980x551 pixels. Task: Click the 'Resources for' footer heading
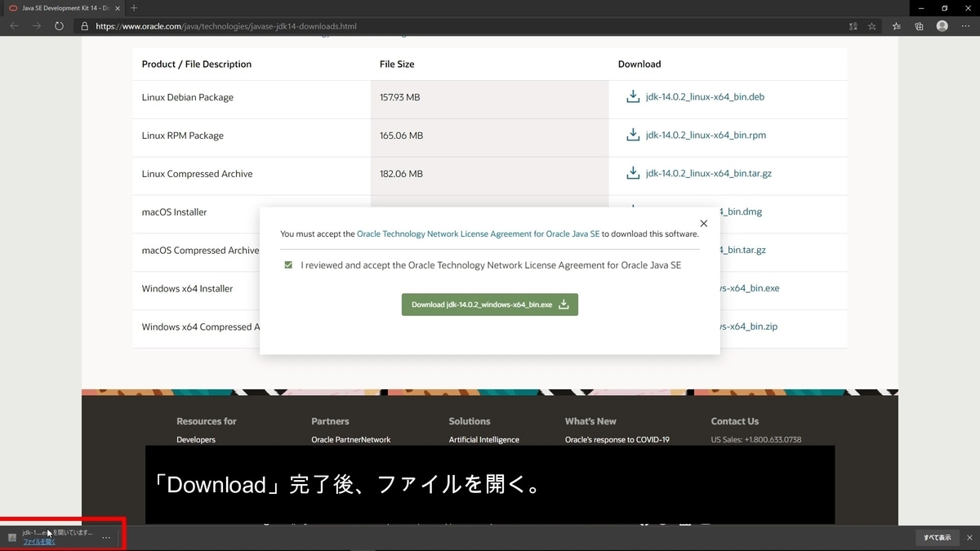(x=207, y=421)
